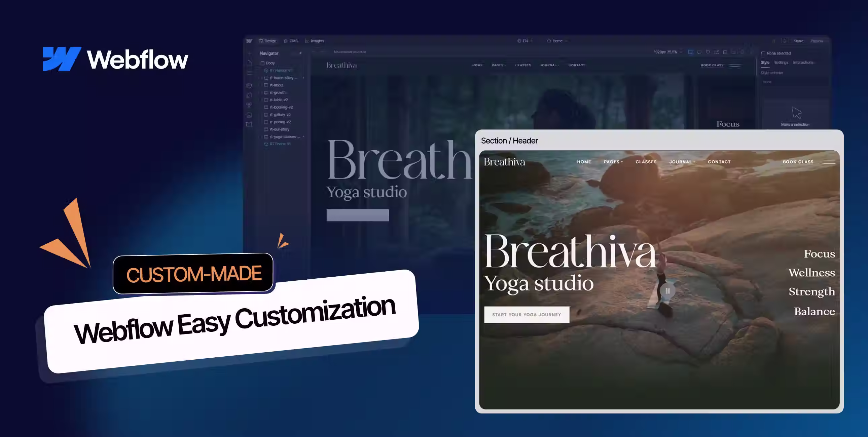Click the Section / Header label
868x437 pixels.
(x=509, y=141)
